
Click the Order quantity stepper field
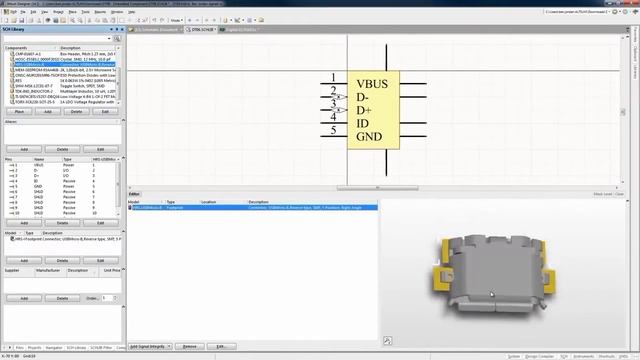click(x=109, y=298)
